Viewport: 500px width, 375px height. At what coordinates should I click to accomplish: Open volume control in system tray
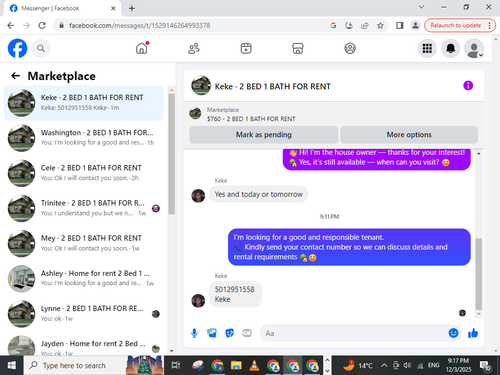(x=407, y=365)
